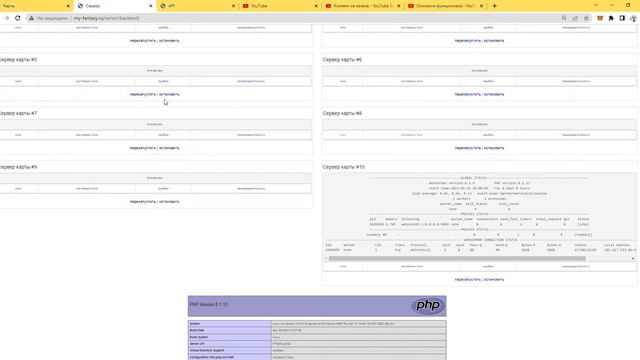
Task: Restart 'Сервер карты #9' via 'перезапустить'
Action: [x=143, y=202]
